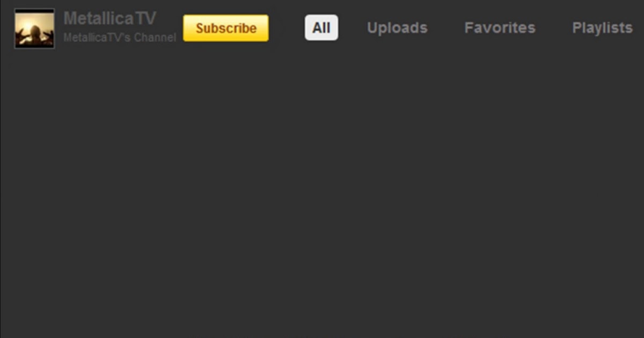Choose Uploads in the channel navigation
Image resolution: width=644 pixels, height=338 pixels.
(x=397, y=28)
